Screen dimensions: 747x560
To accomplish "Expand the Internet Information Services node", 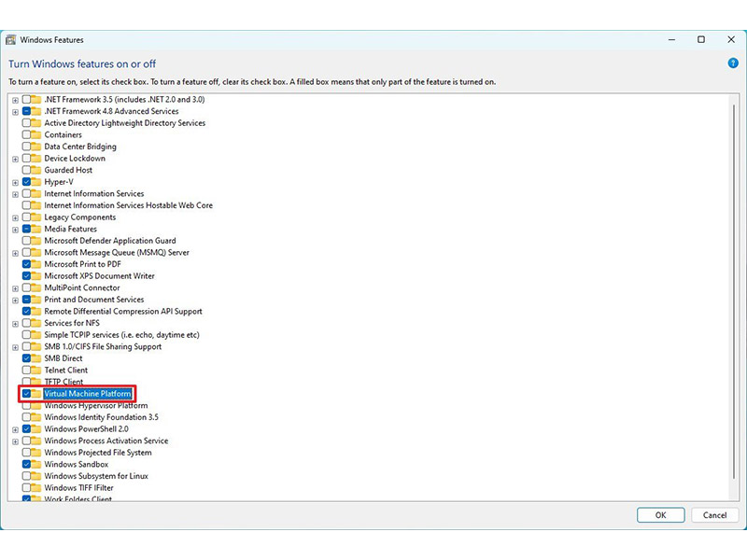I will pos(15,194).
